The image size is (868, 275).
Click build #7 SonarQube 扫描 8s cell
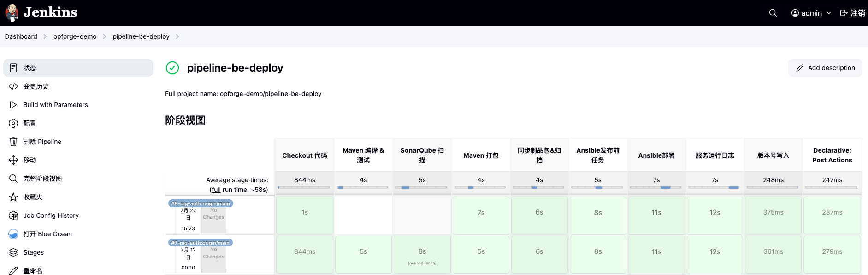tap(422, 255)
